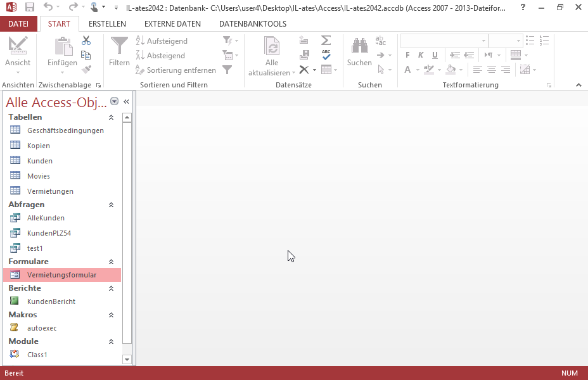
Task: Toggle align text left
Action: pyautogui.click(x=477, y=70)
